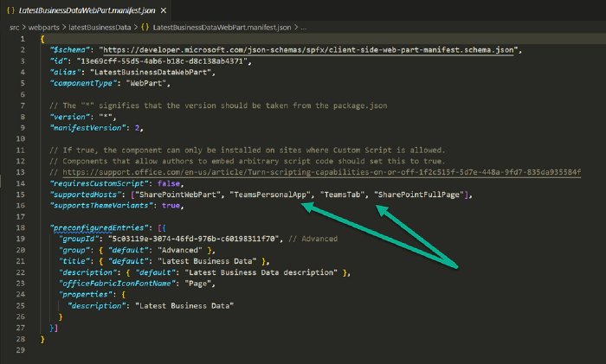Click the comment on line 11

[x=248, y=150]
